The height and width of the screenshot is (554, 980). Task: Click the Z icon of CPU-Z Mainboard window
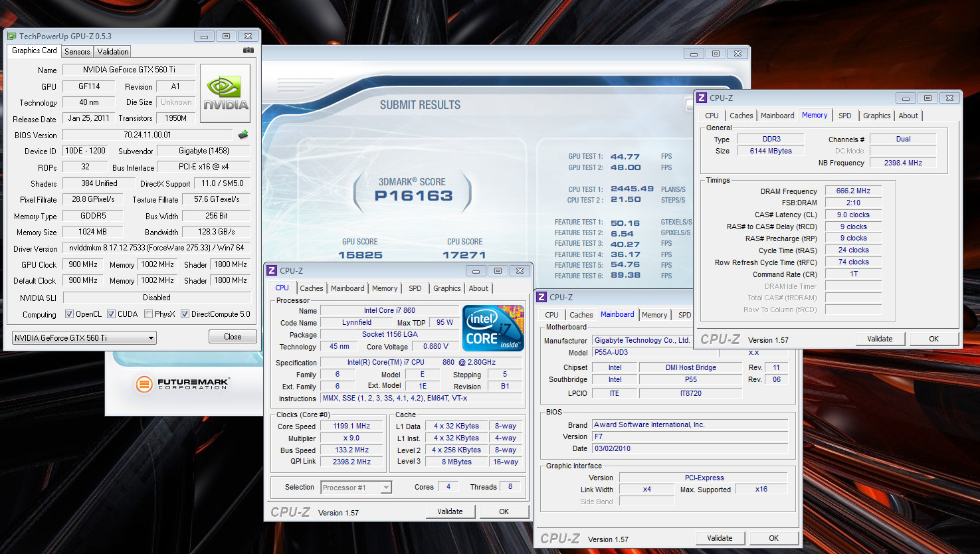point(542,297)
